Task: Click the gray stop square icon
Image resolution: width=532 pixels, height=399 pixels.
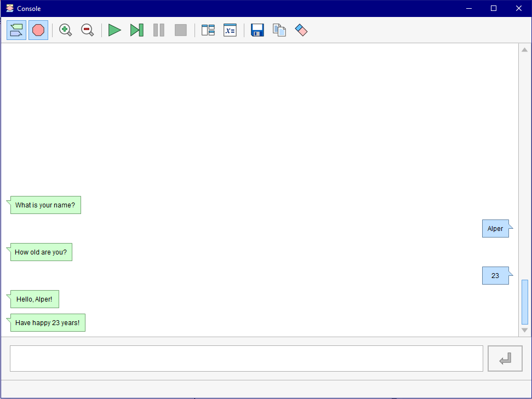Action: point(180,30)
